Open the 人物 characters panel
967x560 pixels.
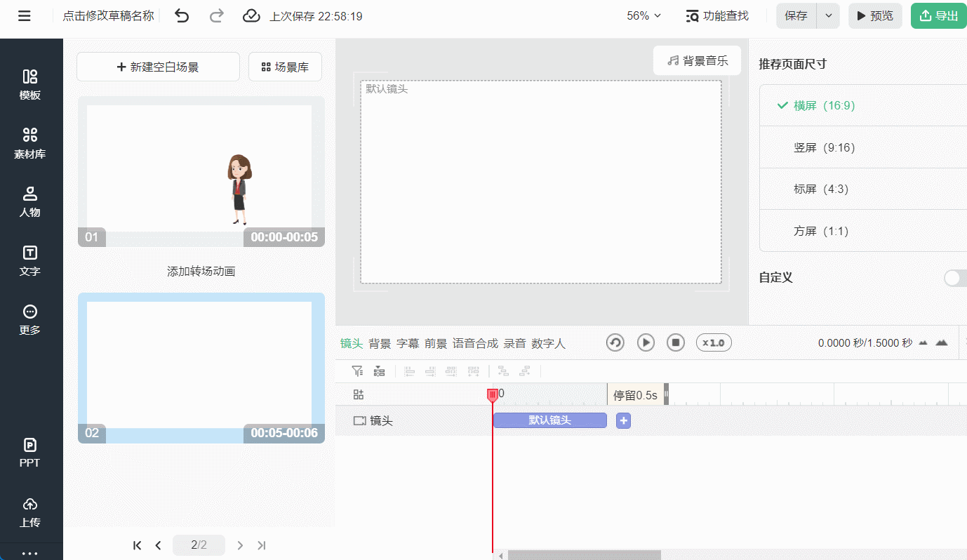[30, 202]
